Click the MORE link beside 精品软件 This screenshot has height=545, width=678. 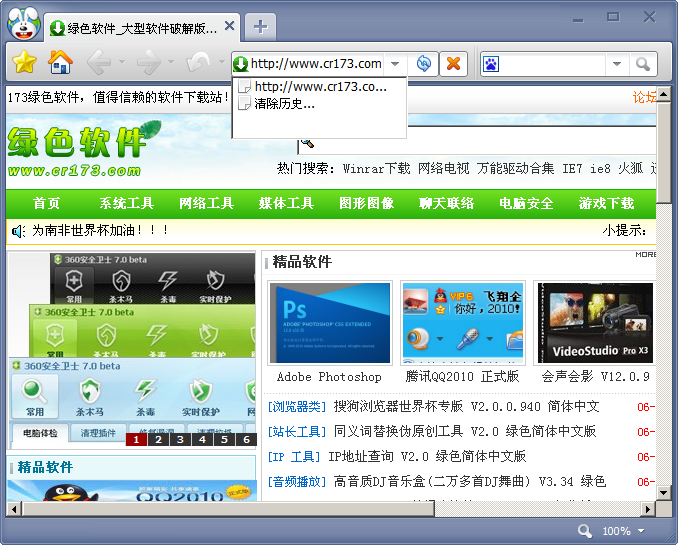[645, 255]
